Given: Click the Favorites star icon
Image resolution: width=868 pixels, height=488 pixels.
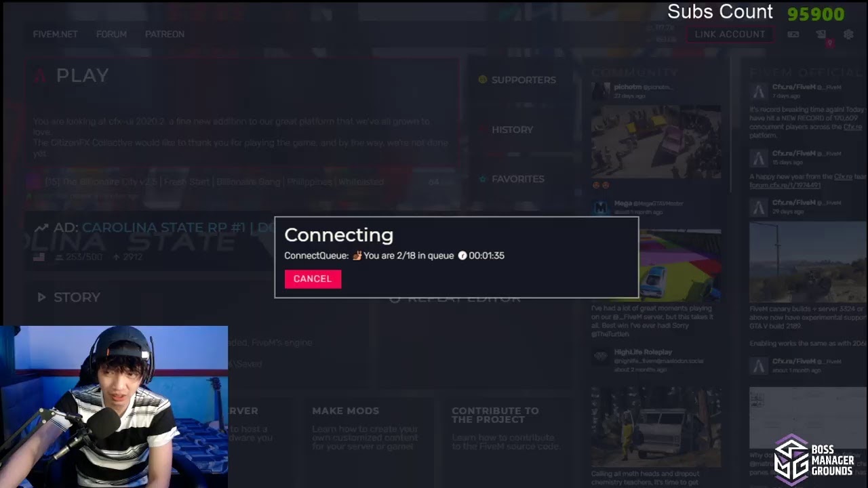Looking at the screenshot, I should pyautogui.click(x=483, y=179).
